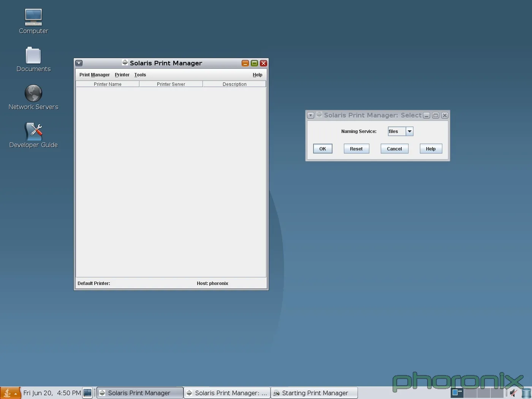This screenshot has height=399, width=532.
Task: Open the Printer menu
Action: [122, 75]
